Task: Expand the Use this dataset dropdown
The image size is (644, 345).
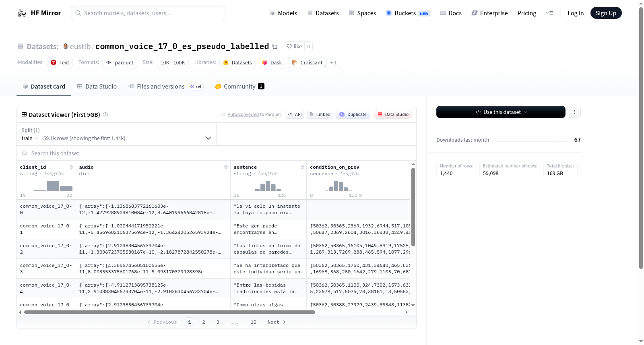Action: pos(501,112)
